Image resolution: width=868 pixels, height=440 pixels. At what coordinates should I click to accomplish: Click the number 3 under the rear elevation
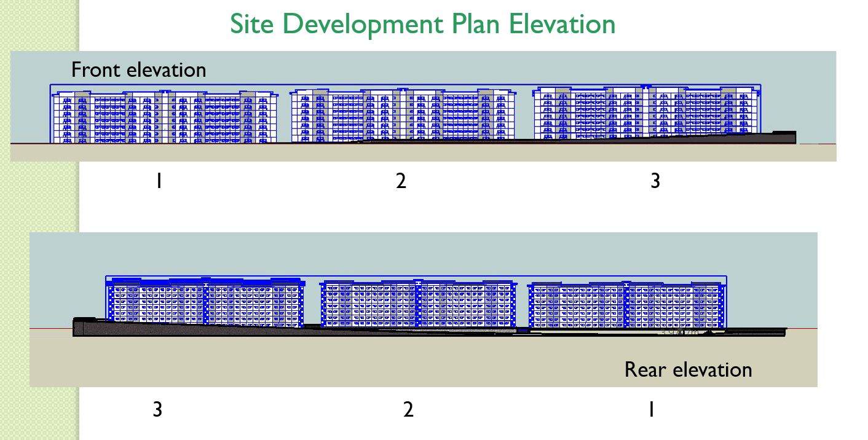(x=158, y=407)
